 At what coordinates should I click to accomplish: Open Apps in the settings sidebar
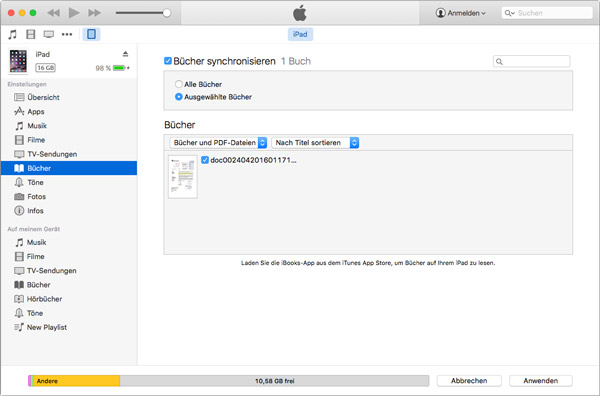coord(69,111)
